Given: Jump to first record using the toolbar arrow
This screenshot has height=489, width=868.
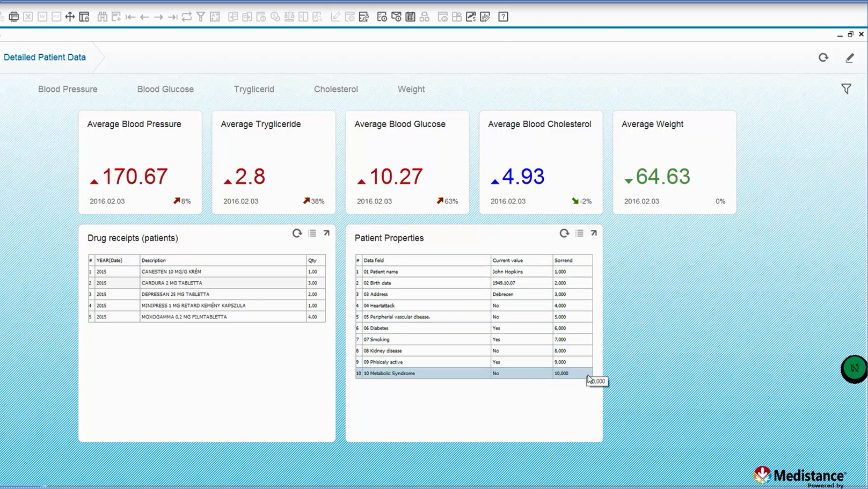Looking at the screenshot, I should 130,17.
